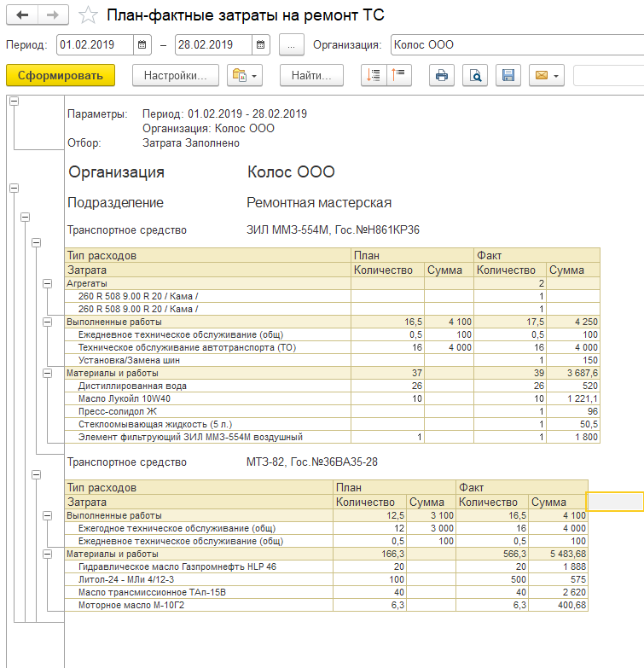
Task: Open report Настройки... button
Action: point(176,75)
